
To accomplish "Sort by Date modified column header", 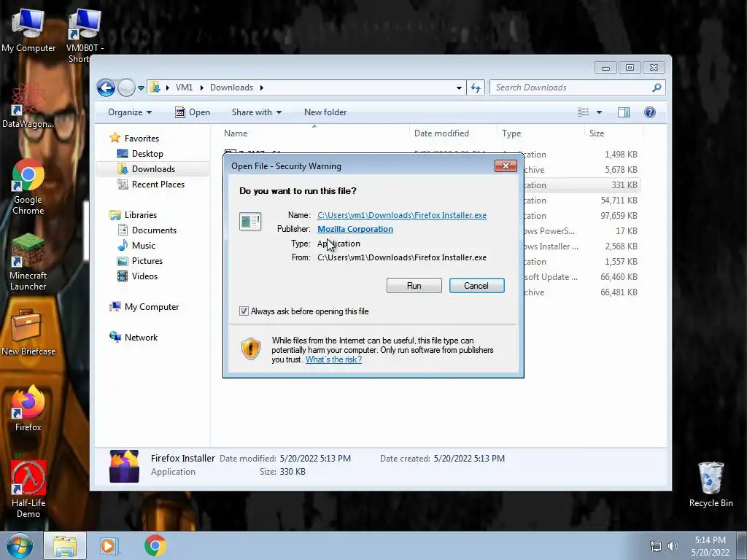I will pos(452,133).
